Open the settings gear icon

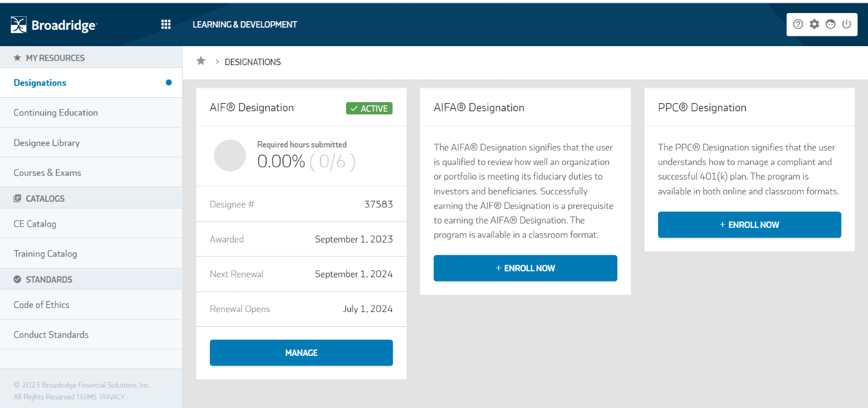coord(814,24)
